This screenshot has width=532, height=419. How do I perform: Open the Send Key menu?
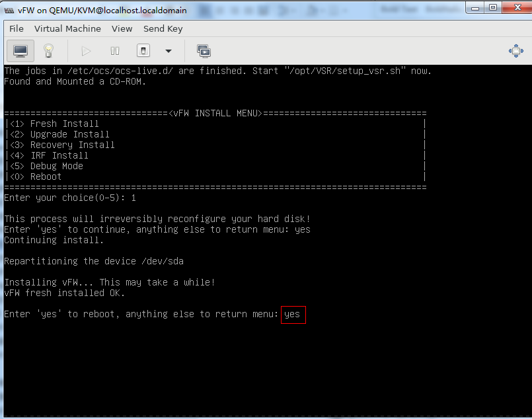coord(163,29)
